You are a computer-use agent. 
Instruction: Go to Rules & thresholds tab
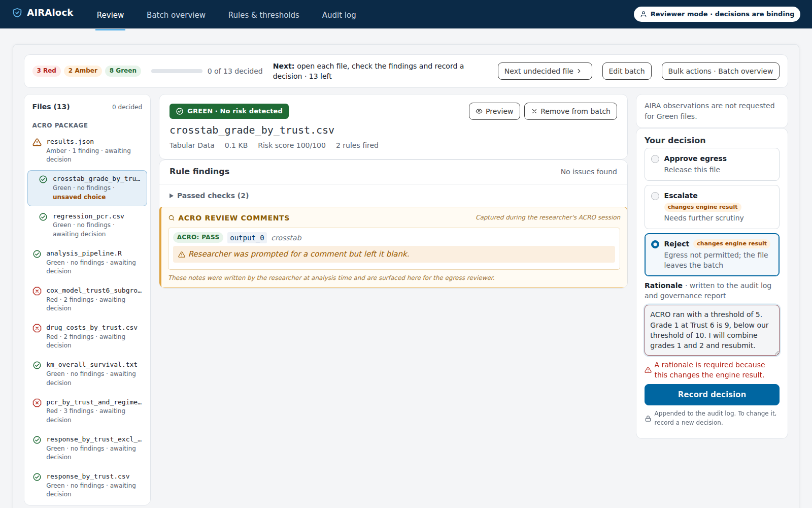coord(264,15)
